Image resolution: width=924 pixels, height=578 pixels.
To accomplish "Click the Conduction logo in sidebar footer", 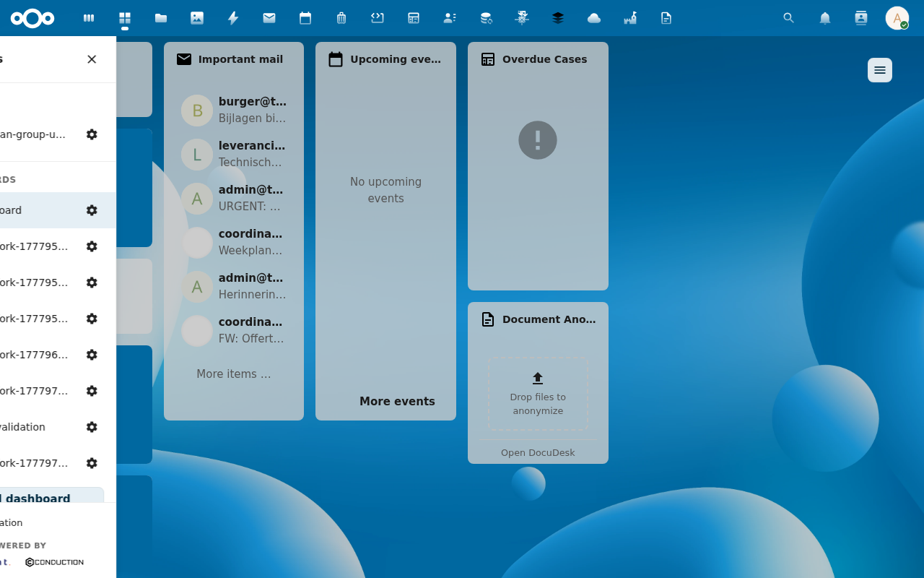I will [55, 562].
